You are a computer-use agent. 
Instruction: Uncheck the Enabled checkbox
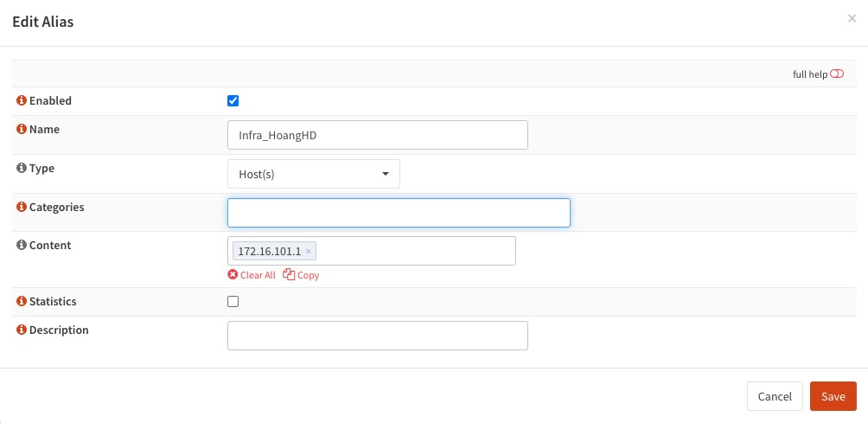point(233,100)
